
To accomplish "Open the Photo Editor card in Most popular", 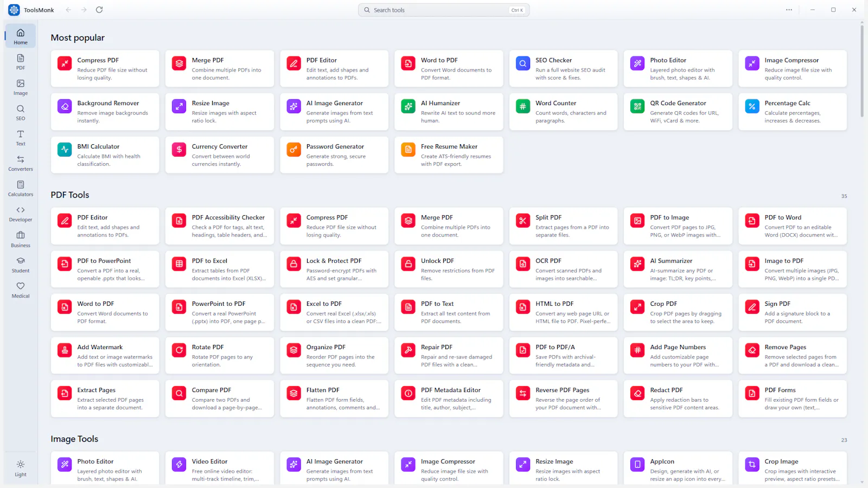I will tap(678, 68).
